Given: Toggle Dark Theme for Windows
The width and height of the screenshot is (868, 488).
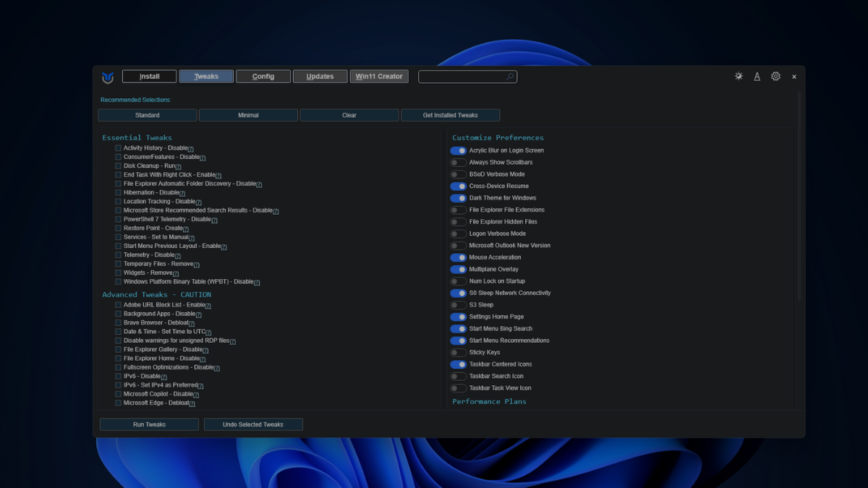Looking at the screenshot, I should coord(458,198).
